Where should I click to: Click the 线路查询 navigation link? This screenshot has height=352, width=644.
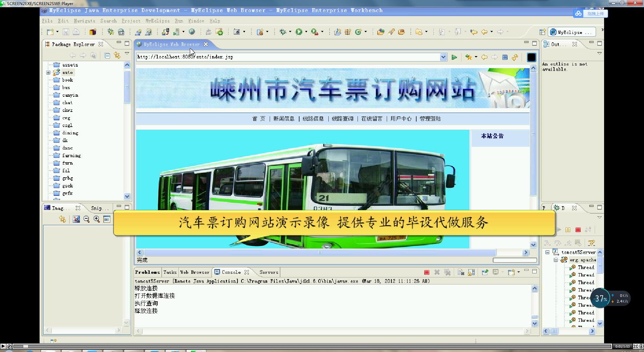point(342,119)
